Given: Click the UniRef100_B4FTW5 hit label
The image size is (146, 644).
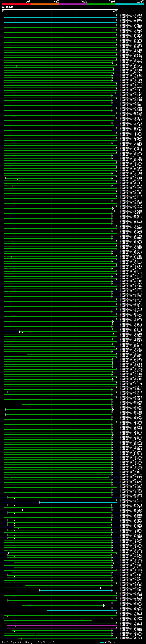Looking at the screenshot, I should (131, 27).
